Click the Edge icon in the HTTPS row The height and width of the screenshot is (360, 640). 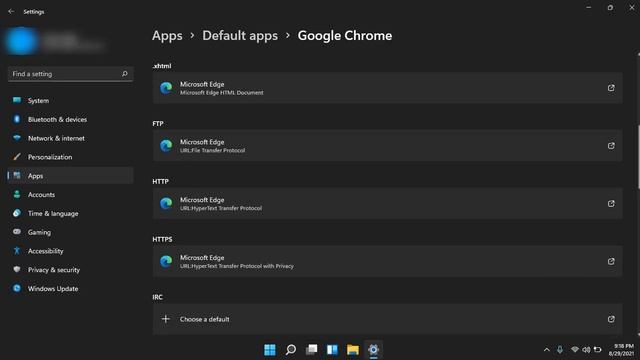166,261
